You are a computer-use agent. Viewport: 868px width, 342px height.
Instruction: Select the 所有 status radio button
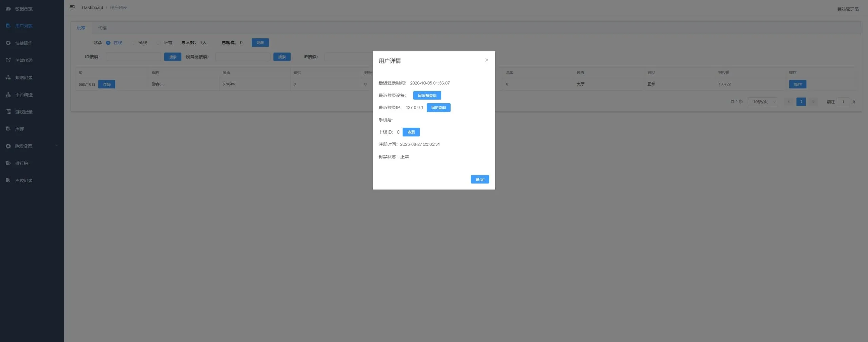pyautogui.click(x=158, y=43)
